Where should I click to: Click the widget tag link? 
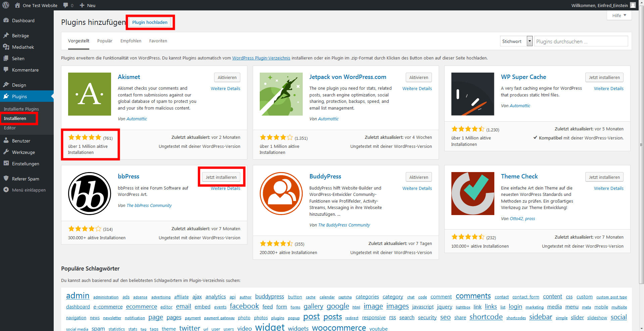pos(270,327)
